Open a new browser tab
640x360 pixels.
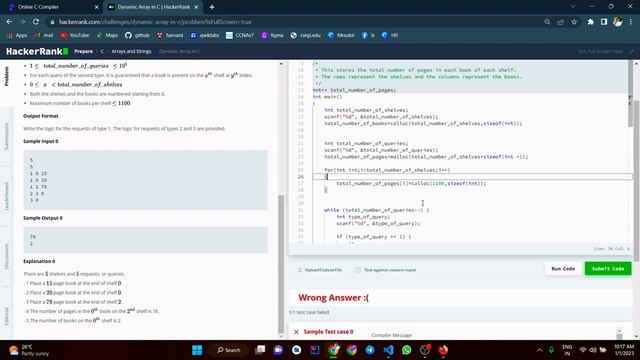click(212, 7)
